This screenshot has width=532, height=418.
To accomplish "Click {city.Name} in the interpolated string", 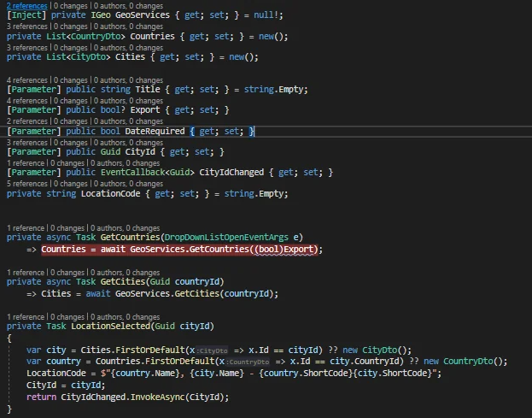I will pos(217,374).
